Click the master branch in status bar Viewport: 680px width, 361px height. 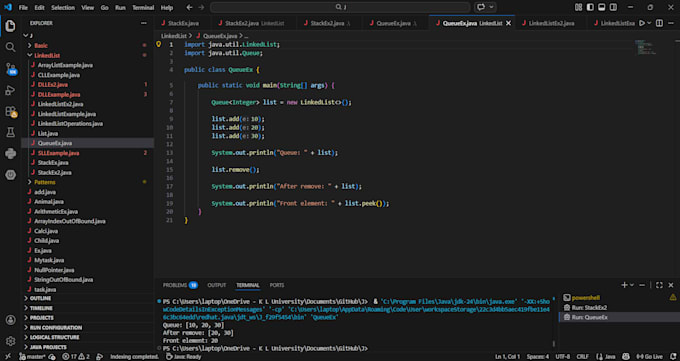coord(32,356)
